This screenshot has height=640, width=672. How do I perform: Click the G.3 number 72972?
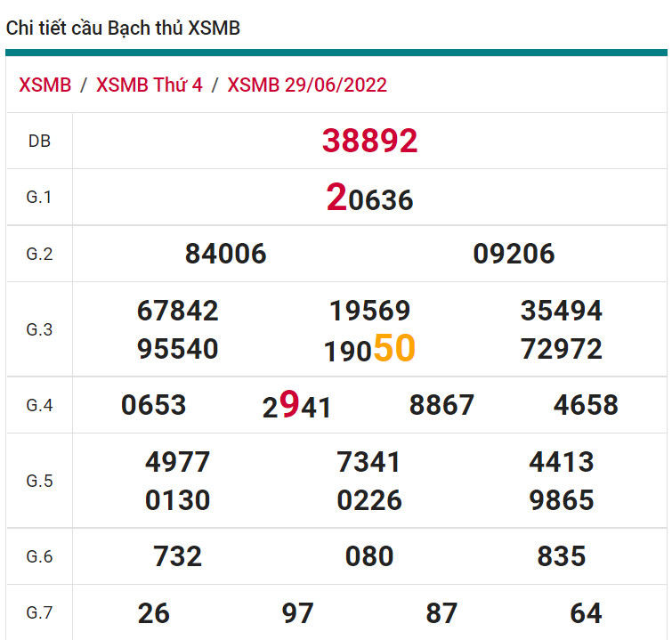[561, 349]
